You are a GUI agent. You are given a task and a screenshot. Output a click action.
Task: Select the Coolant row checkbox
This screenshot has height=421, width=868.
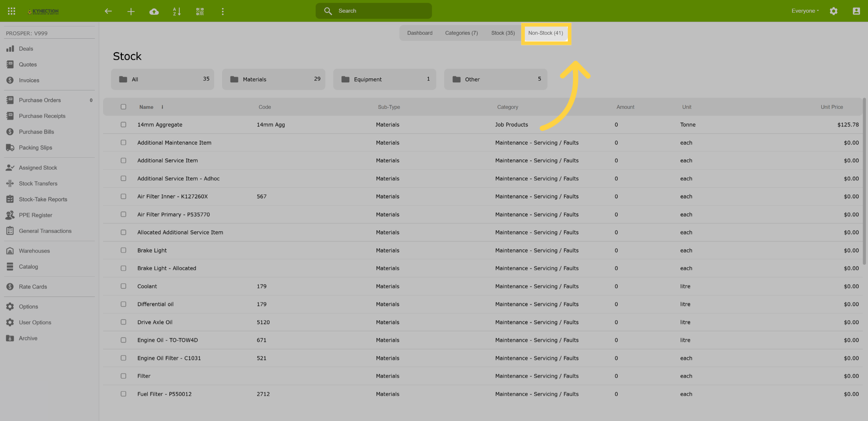click(123, 286)
